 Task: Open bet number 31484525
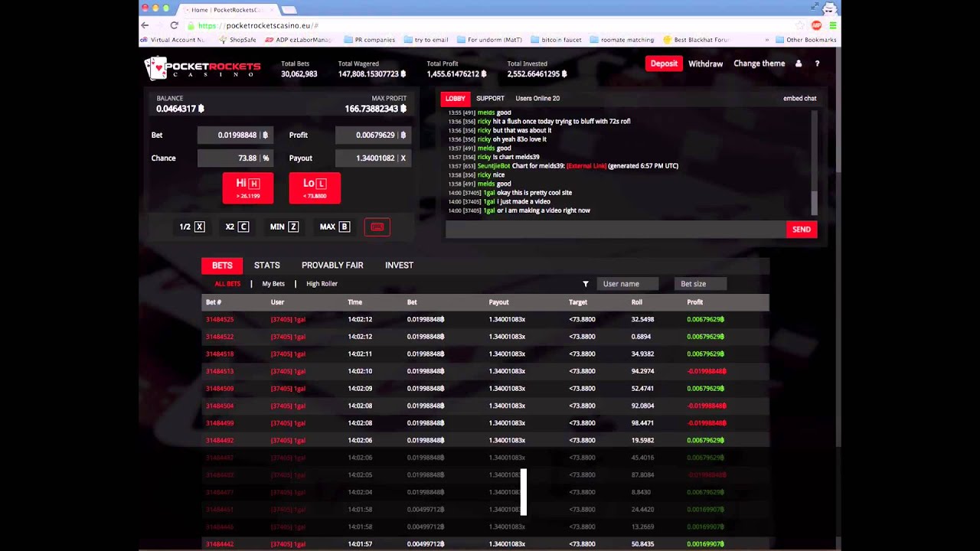(x=220, y=319)
